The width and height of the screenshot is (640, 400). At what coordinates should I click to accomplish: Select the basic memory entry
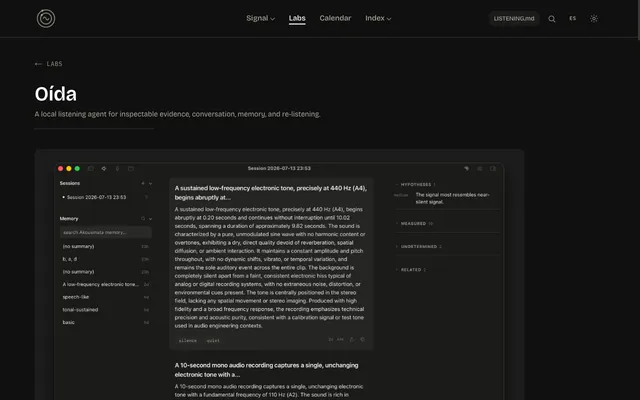[105, 322]
